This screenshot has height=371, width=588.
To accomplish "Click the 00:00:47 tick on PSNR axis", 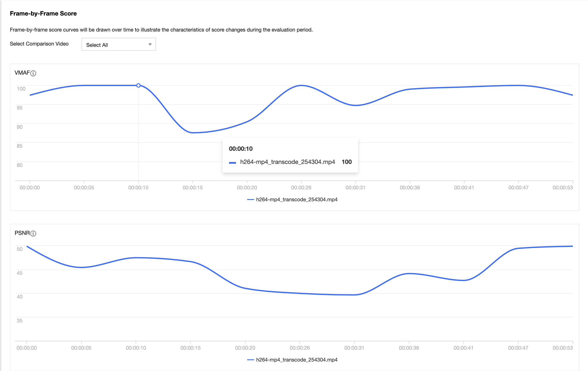I will point(518,348).
